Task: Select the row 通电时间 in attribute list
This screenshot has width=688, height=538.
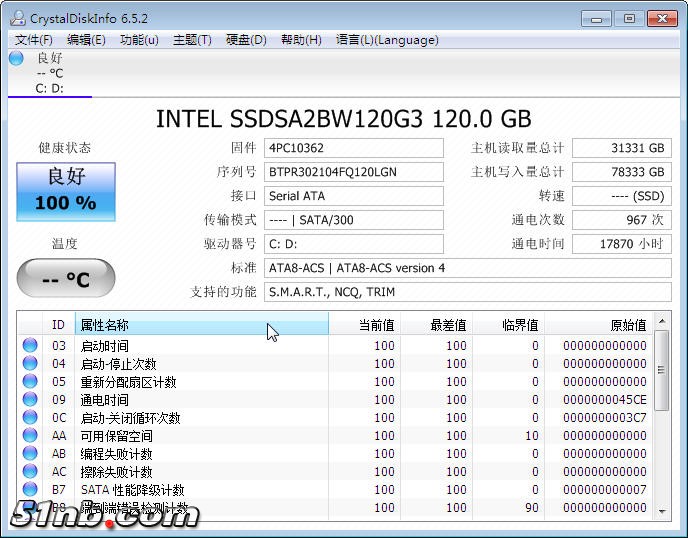Action: pos(335,399)
